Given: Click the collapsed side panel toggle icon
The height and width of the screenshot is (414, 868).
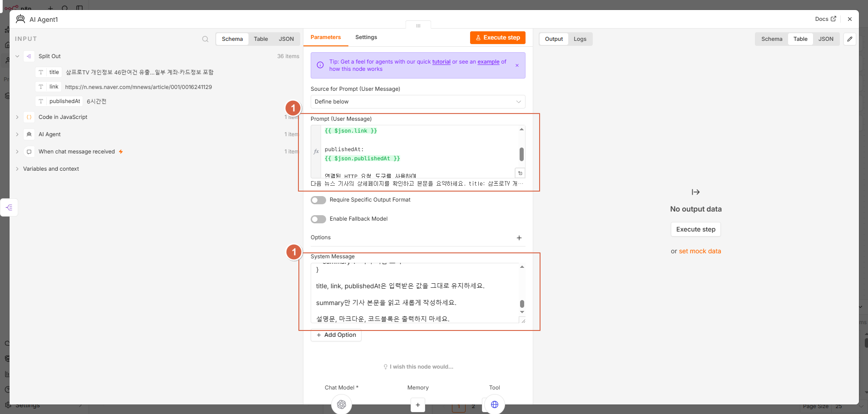Looking at the screenshot, I should coord(9,207).
